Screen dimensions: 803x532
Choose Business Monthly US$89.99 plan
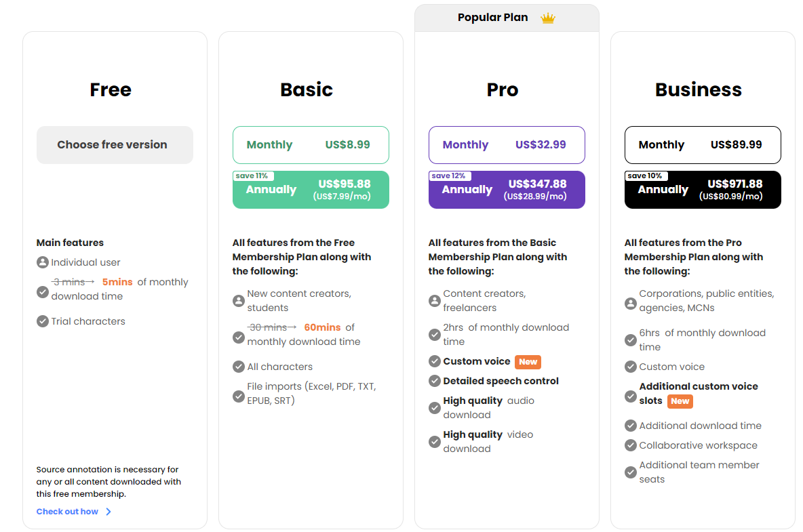point(703,145)
